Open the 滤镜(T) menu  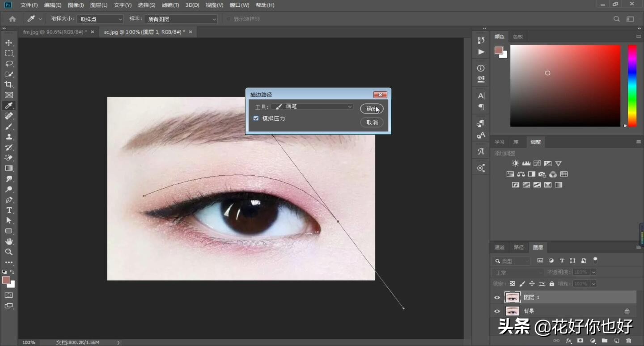(x=170, y=5)
